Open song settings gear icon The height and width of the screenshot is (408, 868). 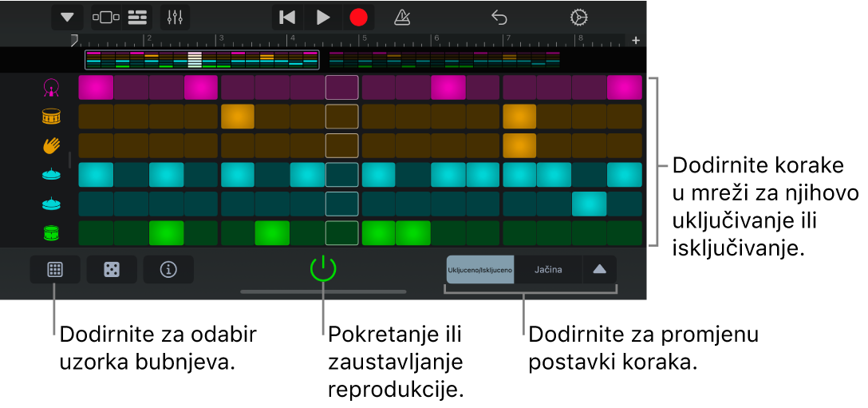click(x=578, y=18)
